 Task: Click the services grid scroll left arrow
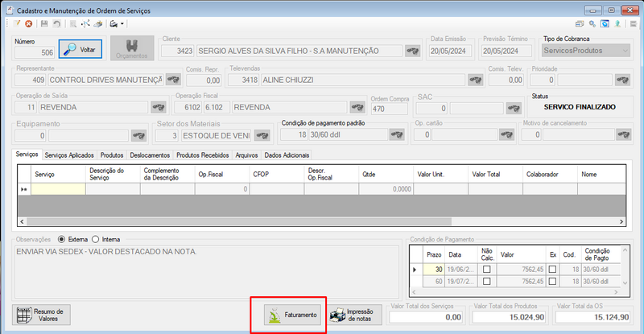click(23, 222)
